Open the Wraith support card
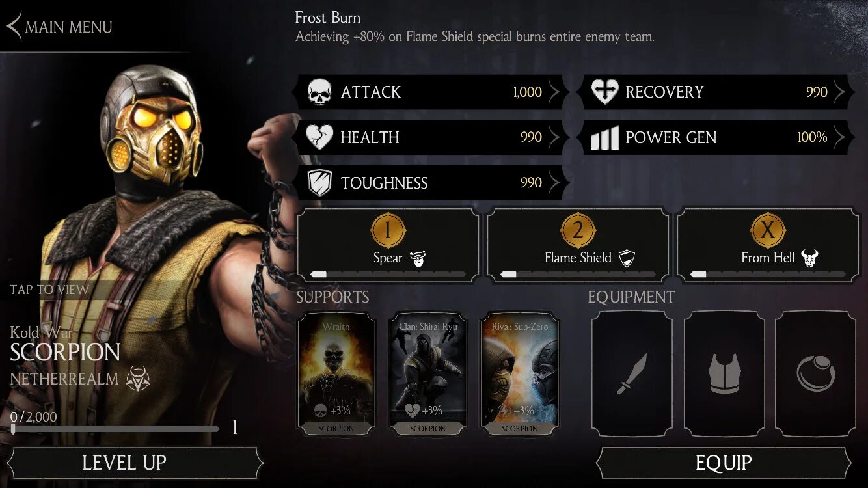This screenshot has width=868, height=488. pyautogui.click(x=336, y=373)
